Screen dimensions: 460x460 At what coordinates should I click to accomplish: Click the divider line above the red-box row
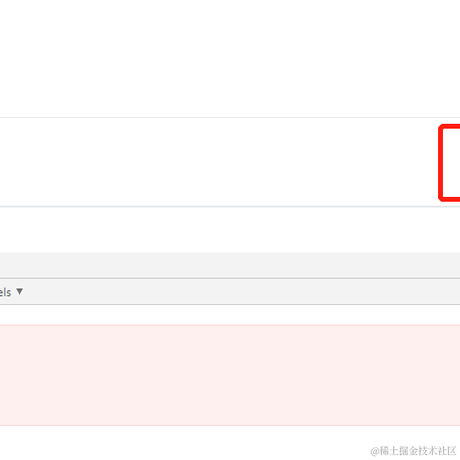pyautogui.click(x=230, y=117)
